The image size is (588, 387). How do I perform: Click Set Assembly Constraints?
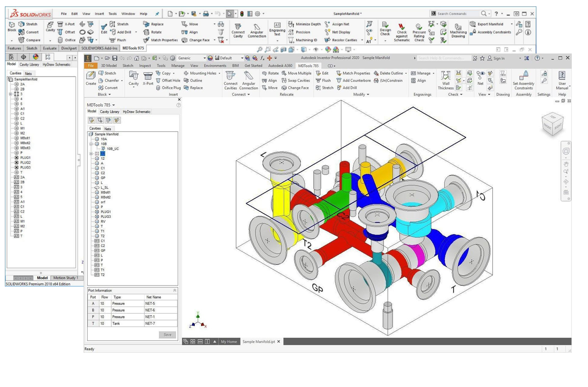point(524,80)
